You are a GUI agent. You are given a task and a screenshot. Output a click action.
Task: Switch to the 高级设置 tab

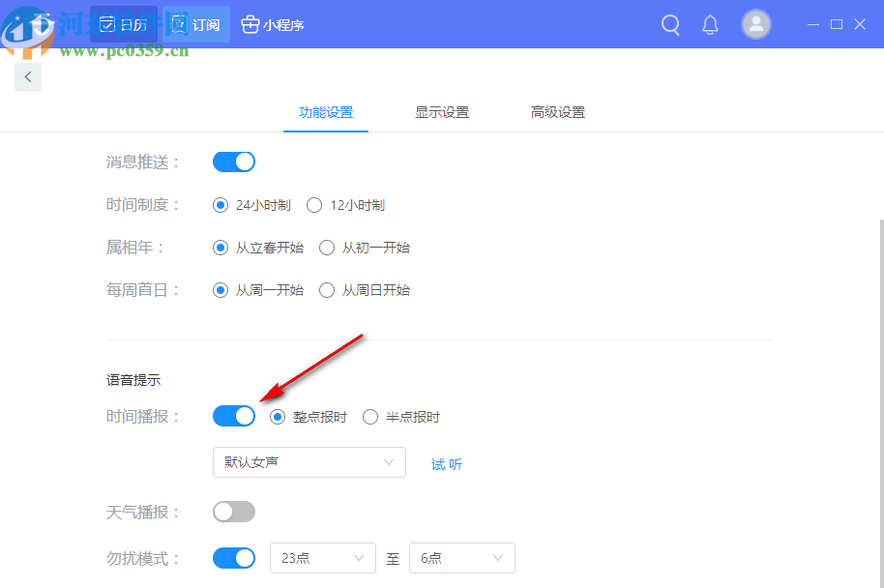557,112
